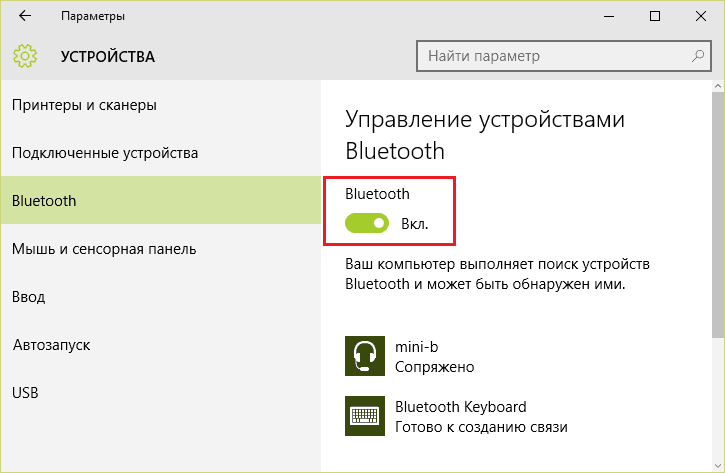725x473 pixels.
Task: Turn off the Bluetooth toggle switch
Action: point(367,223)
